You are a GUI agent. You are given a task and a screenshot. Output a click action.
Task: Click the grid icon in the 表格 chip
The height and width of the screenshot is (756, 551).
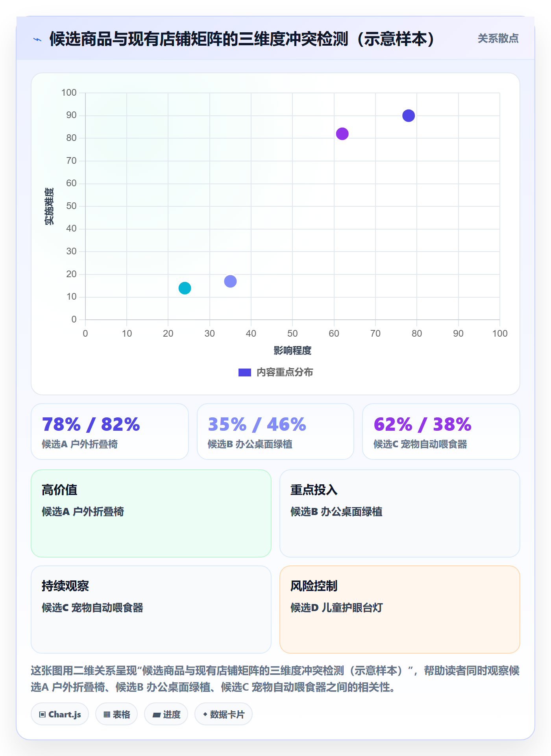107,714
